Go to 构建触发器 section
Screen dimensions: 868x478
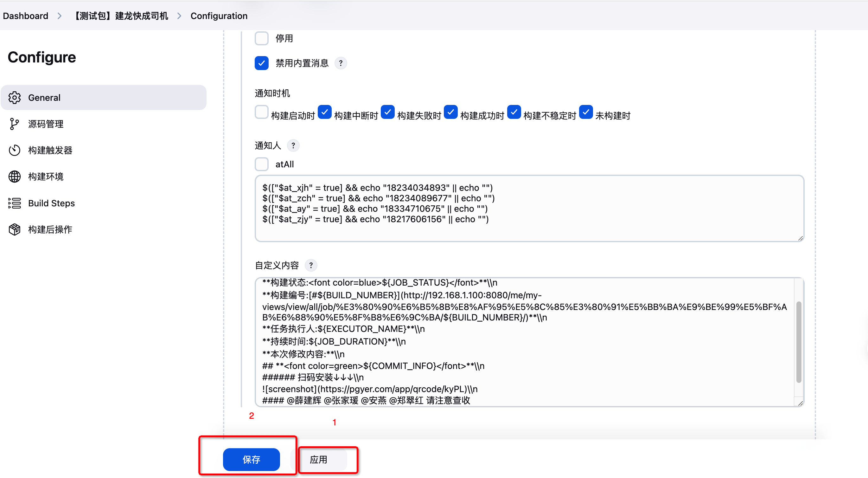coord(104,150)
